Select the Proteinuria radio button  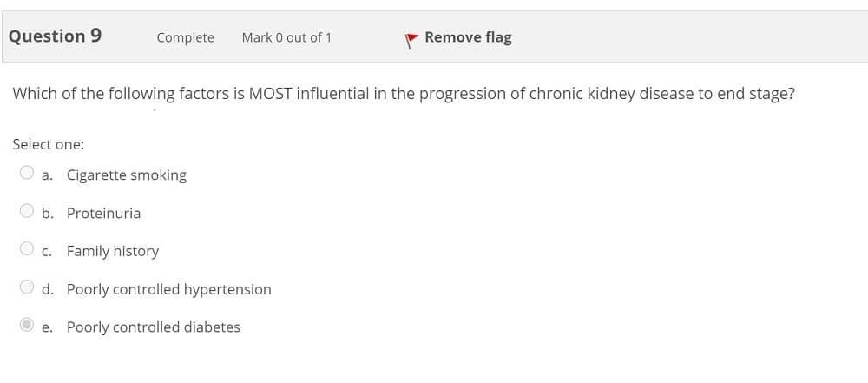(x=28, y=211)
